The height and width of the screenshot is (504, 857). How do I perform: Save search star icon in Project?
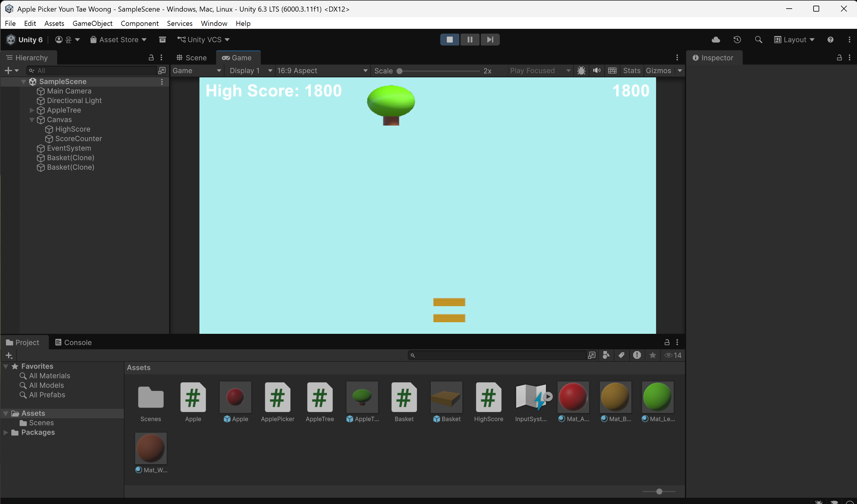pyautogui.click(x=652, y=355)
